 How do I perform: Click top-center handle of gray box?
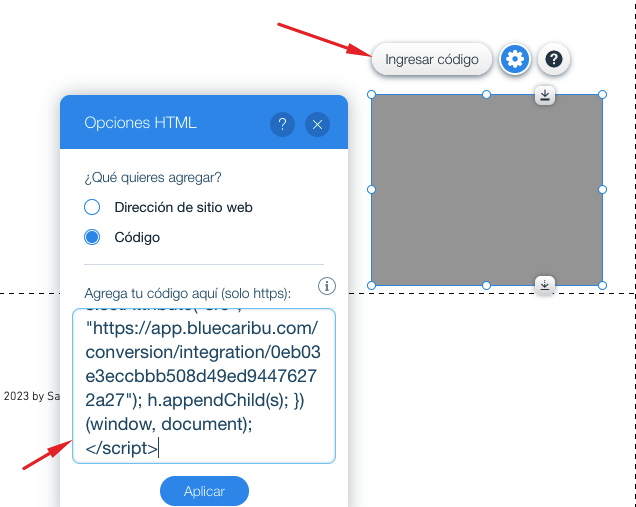(486, 95)
